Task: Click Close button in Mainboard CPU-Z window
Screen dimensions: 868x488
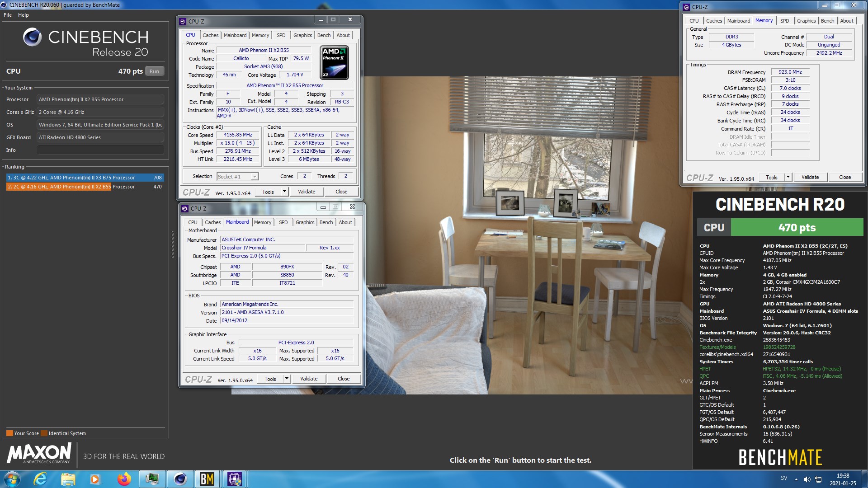Action: (x=344, y=379)
